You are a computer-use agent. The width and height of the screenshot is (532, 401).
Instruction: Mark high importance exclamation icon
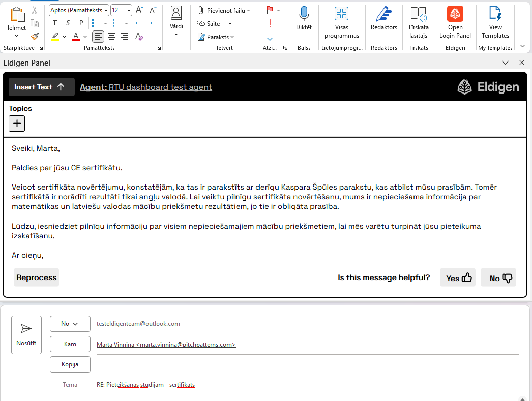pyautogui.click(x=270, y=23)
